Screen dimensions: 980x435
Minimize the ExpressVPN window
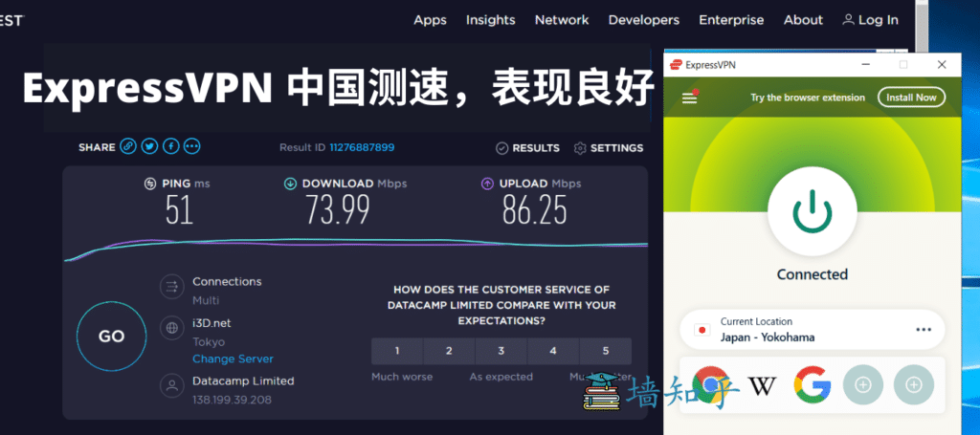pyautogui.click(x=865, y=64)
